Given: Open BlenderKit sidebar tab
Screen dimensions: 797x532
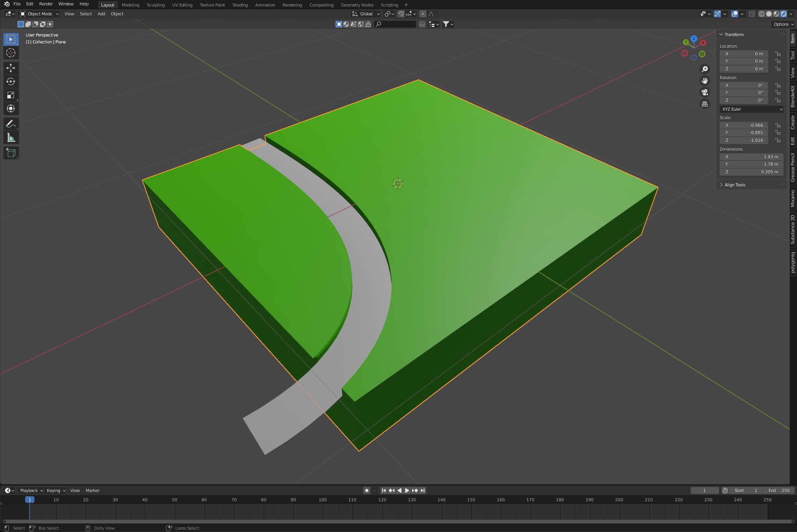Looking at the screenshot, I should point(793,97).
